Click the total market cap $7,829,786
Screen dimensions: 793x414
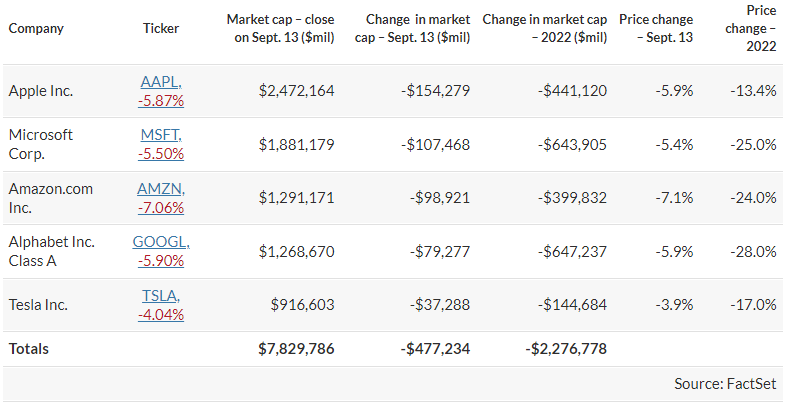pos(296,349)
